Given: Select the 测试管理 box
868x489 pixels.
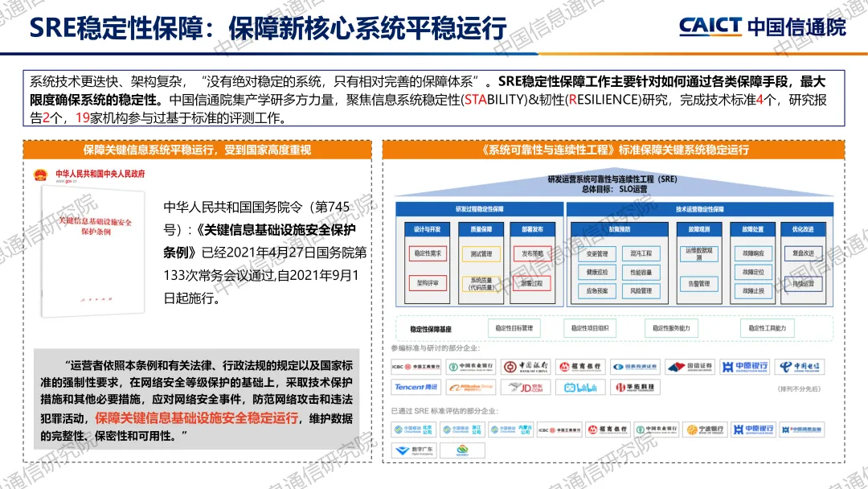Looking at the screenshot, I should [x=481, y=253].
